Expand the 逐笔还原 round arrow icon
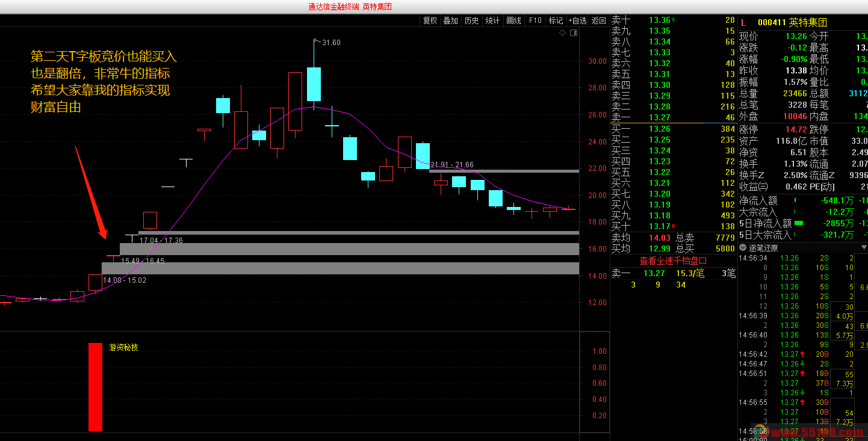 (x=743, y=248)
